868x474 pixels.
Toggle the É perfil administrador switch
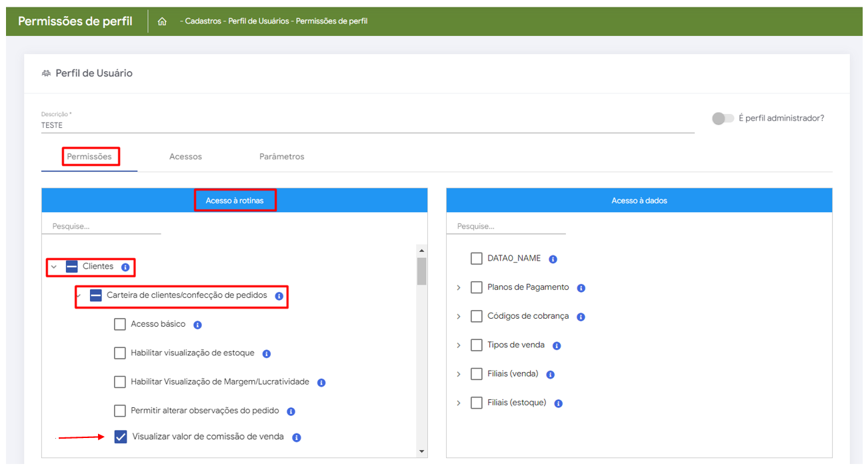[722, 118]
